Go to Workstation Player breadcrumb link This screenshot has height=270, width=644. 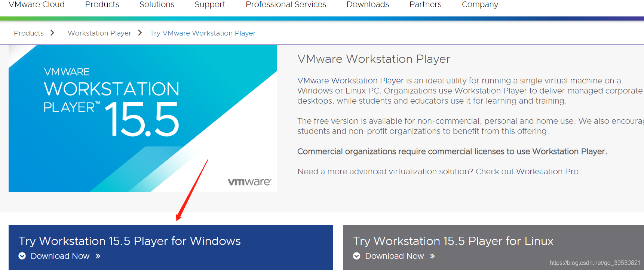click(x=99, y=33)
